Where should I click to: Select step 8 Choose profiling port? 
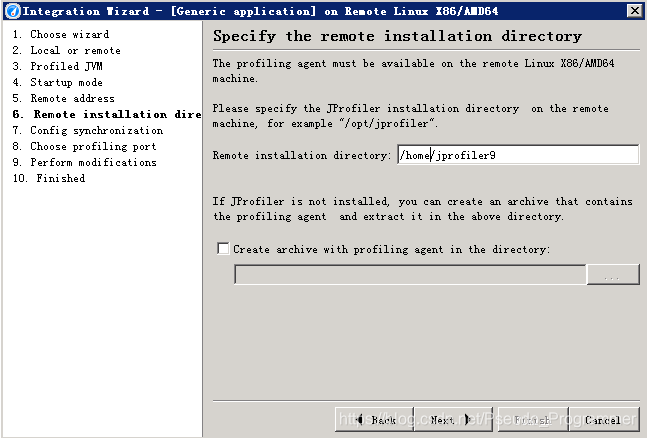point(84,147)
